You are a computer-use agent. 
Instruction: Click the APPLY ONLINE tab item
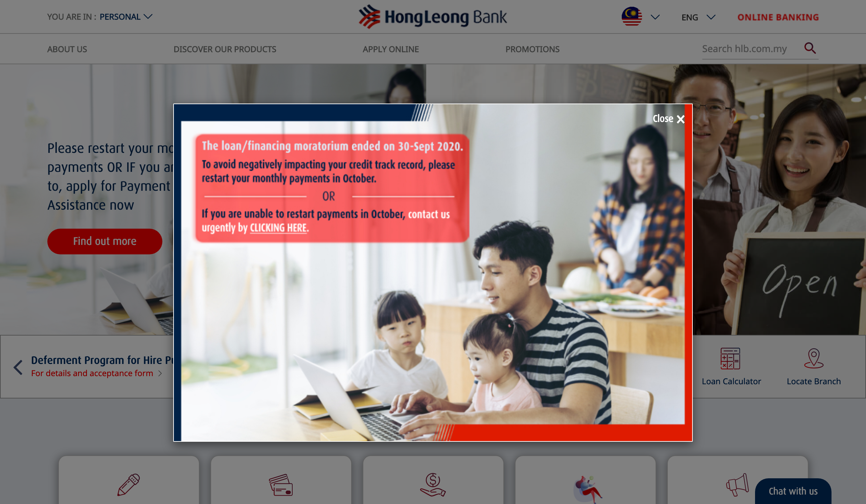(390, 49)
